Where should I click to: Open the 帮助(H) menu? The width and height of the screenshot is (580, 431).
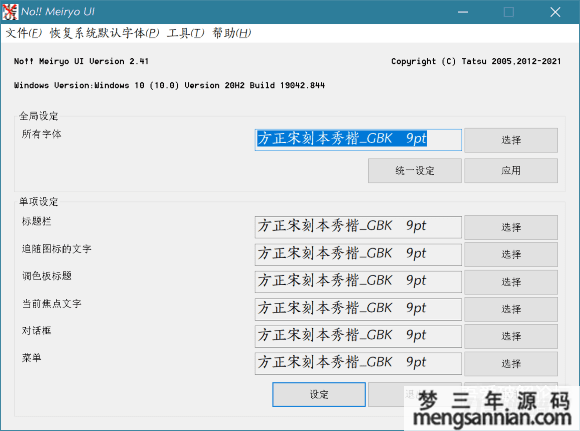pos(232,33)
